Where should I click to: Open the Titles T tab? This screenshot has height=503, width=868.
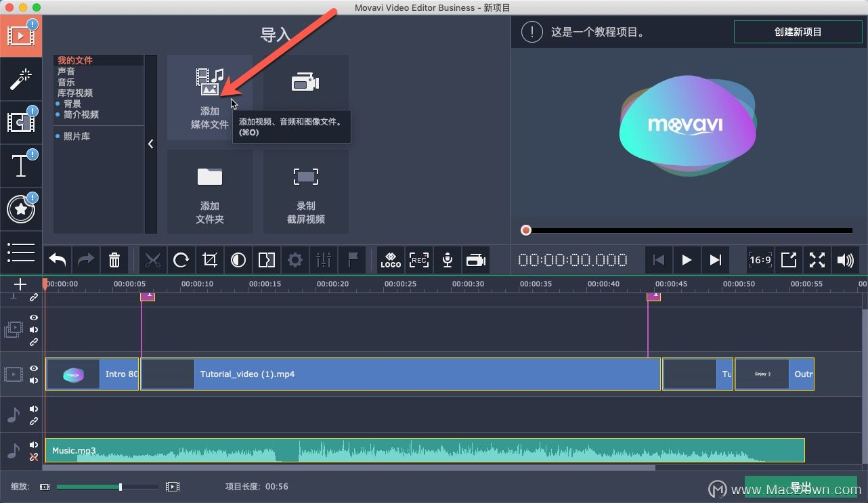pos(21,166)
